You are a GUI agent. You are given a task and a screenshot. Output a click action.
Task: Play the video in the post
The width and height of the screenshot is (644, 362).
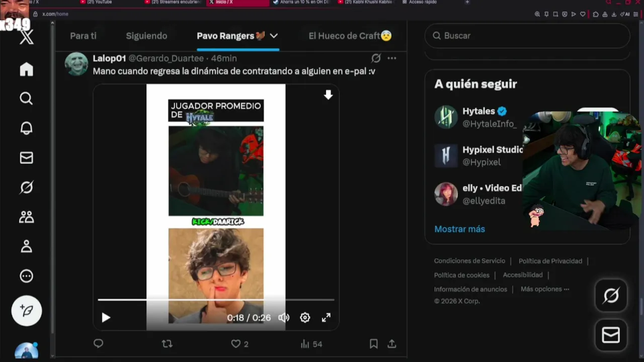pyautogui.click(x=106, y=318)
